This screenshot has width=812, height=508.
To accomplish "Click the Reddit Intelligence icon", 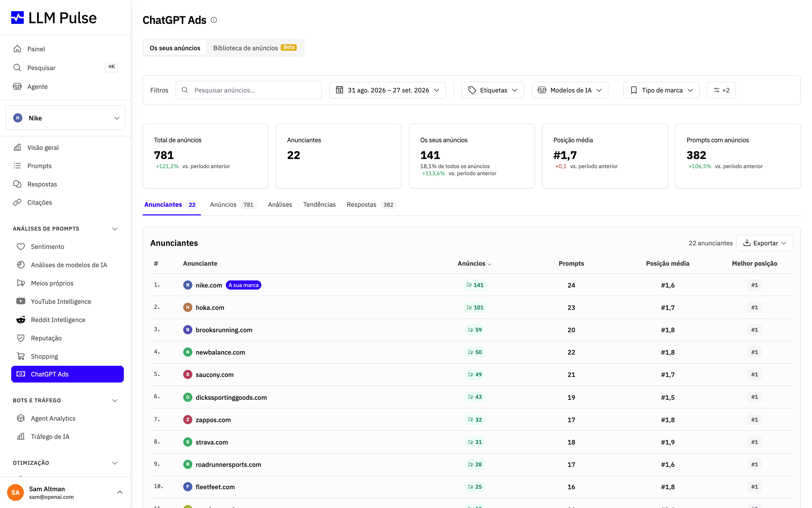I will (21, 320).
